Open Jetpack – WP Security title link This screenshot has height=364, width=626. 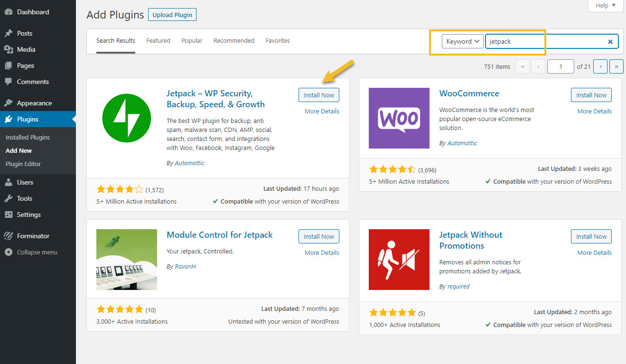coord(215,99)
